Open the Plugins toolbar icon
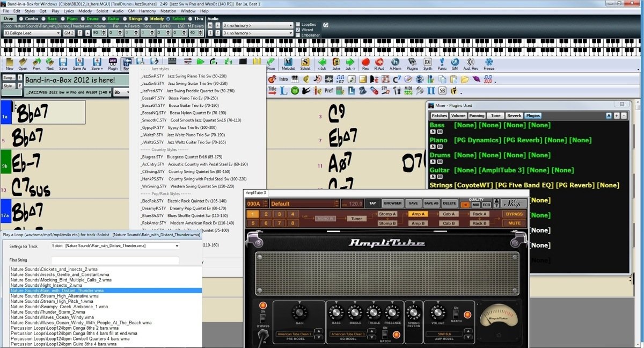This screenshot has height=348, width=644. coord(412,64)
